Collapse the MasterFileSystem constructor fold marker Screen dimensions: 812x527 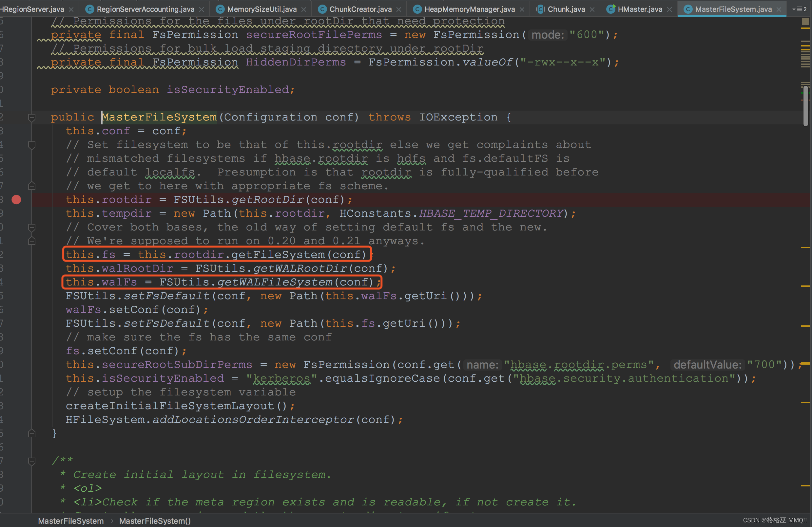point(32,118)
